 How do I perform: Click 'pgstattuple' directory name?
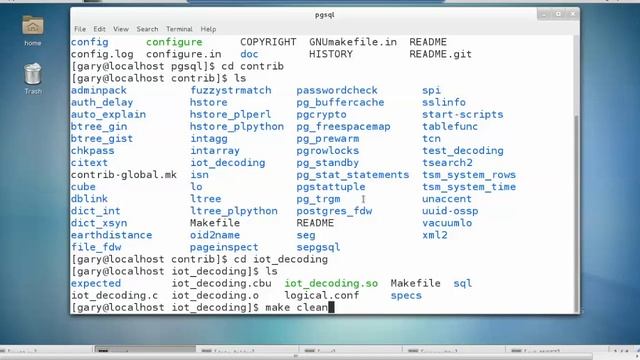(331, 187)
